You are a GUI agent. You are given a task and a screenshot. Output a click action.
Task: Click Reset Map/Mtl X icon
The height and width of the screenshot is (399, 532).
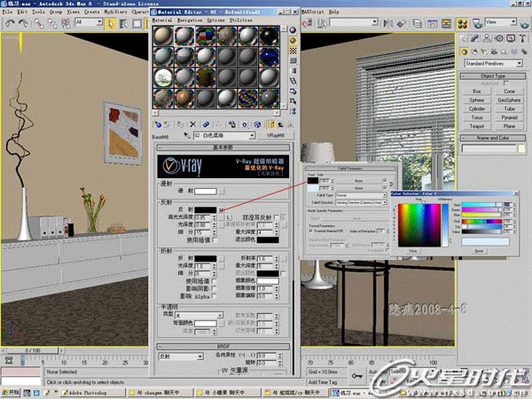click(192, 124)
